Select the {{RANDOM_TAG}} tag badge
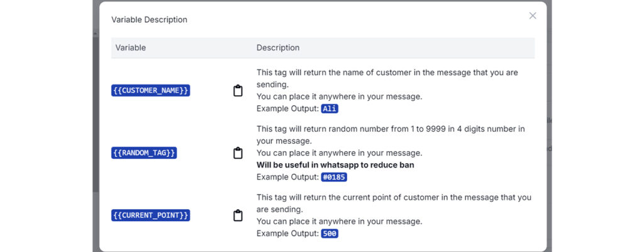This screenshot has width=644, height=252. pyautogui.click(x=144, y=153)
